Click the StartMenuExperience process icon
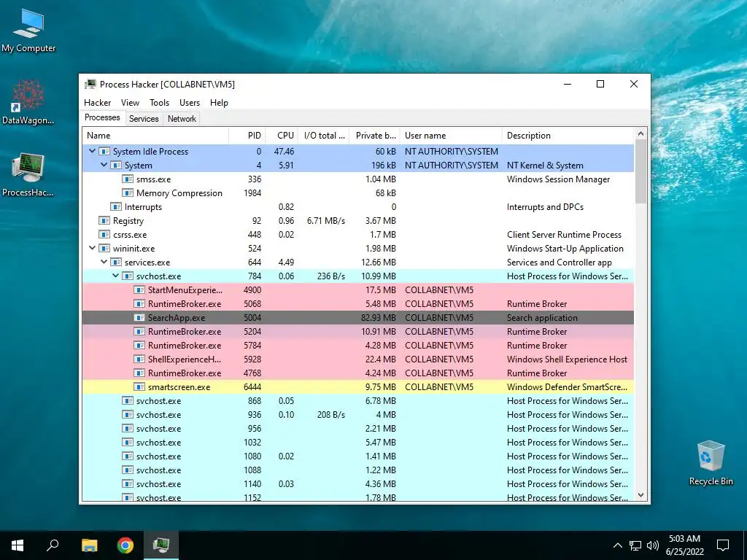The width and height of the screenshot is (747, 560). pos(139,290)
